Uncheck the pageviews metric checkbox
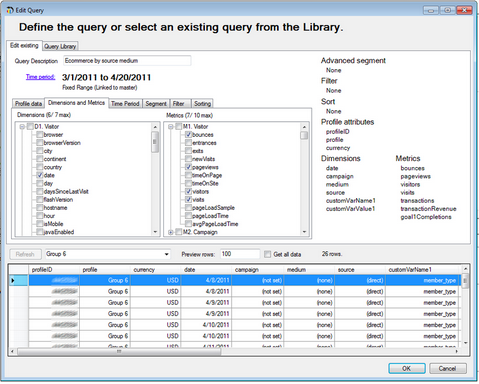This screenshot has height=384, width=479. 188,167
